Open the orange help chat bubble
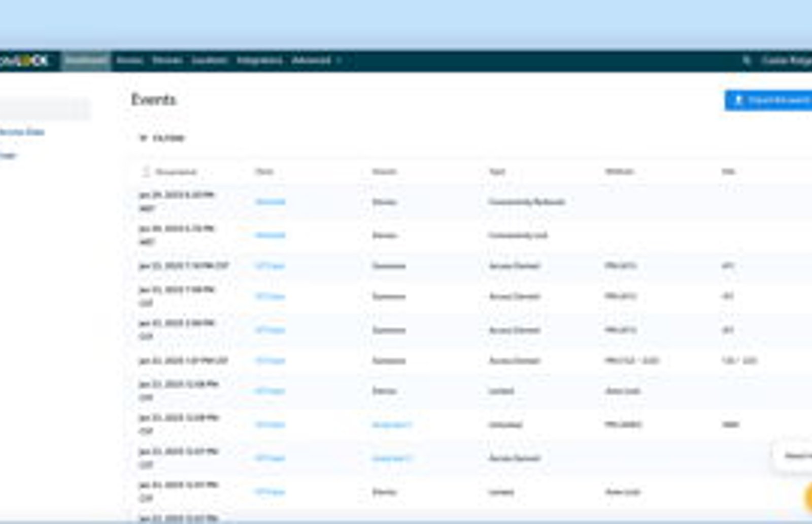Viewport: 812px width, 524px height. click(x=808, y=498)
